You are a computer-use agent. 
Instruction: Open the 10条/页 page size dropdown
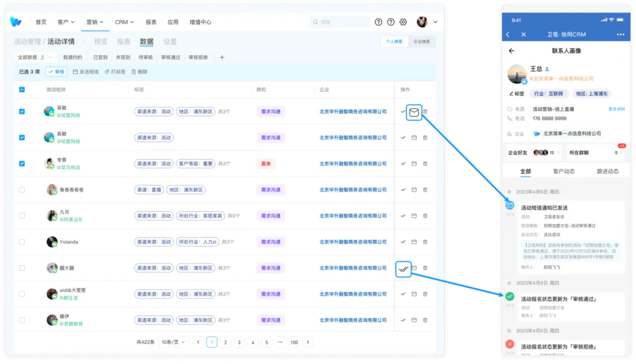click(174, 342)
